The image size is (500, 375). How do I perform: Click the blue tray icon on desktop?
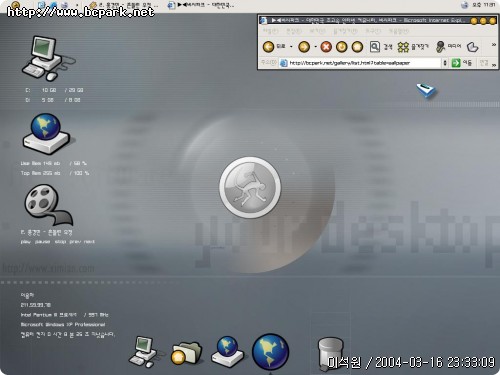click(426, 91)
